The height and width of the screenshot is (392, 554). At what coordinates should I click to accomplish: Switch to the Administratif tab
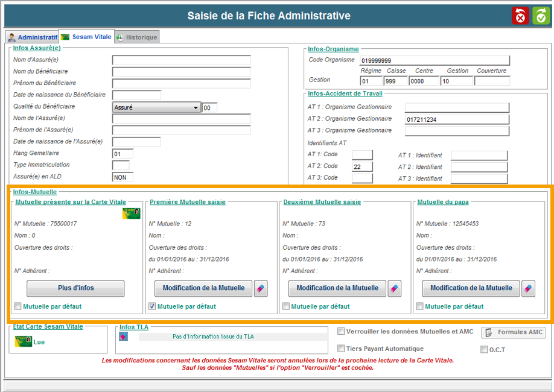click(33, 37)
